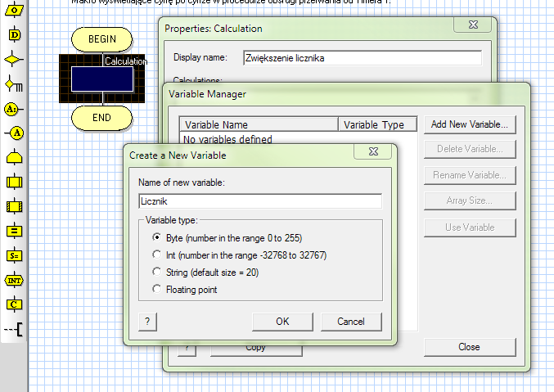Image resolution: width=554 pixels, height=392 pixels.
Task: Choose the Macro icon in the toolbox
Action: (x=14, y=182)
